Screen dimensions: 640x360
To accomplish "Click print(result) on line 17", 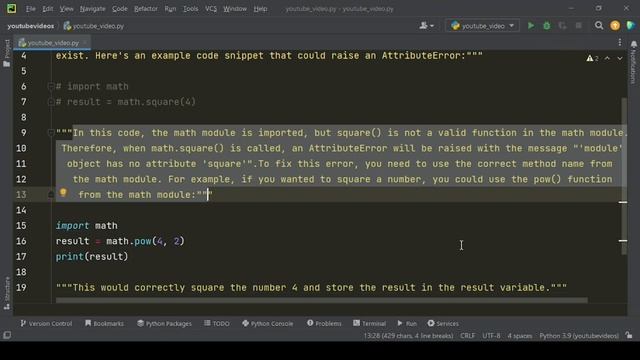I will pyautogui.click(x=92, y=257).
